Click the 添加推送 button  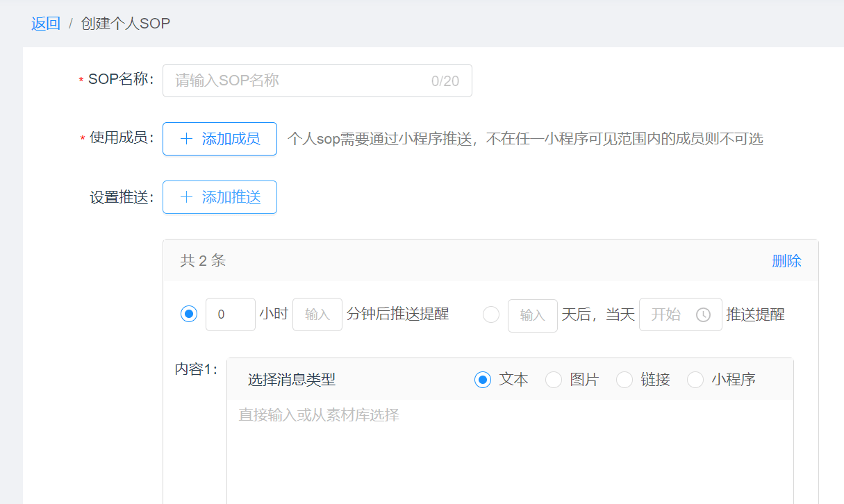tap(220, 196)
